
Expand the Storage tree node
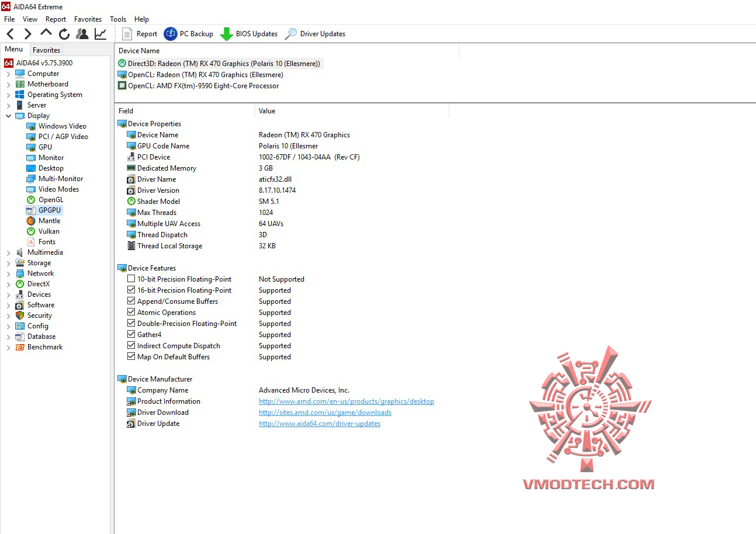point(8,263)
